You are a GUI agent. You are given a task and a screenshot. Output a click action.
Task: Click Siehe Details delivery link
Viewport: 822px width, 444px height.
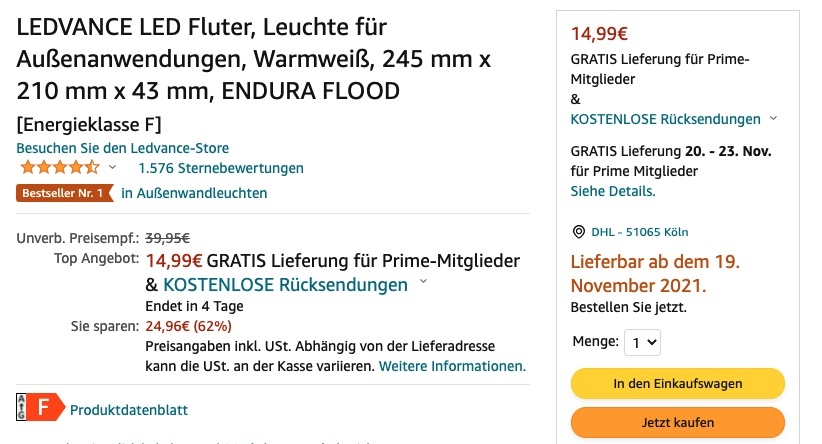613,191
